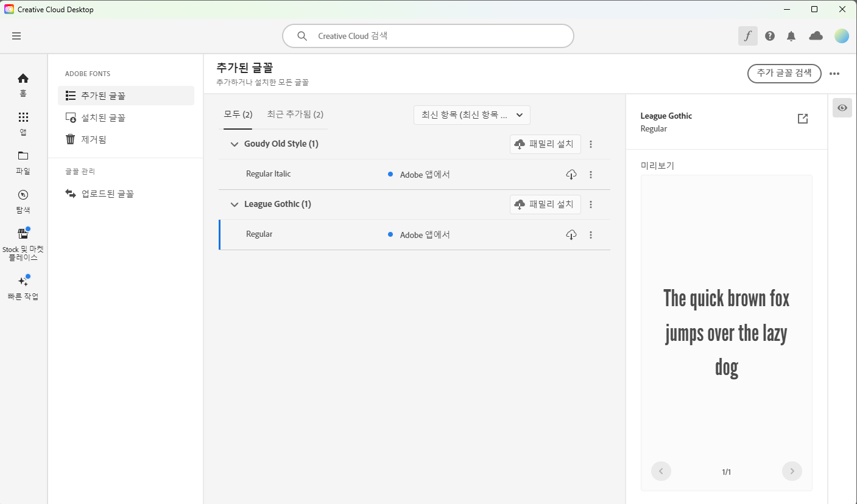The width and height of the screenshot is (857, 504).
Task: Go to next preview page arrow
Action: pos(792,471)
